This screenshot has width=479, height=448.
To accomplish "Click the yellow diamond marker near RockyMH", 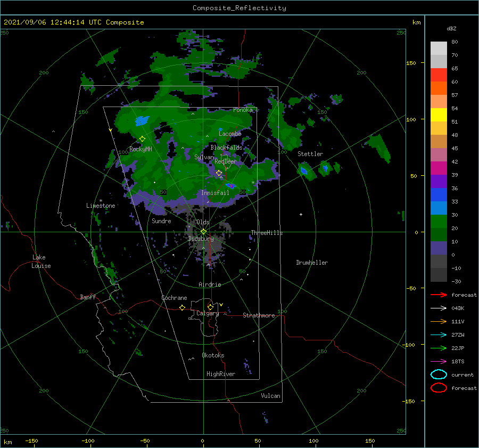I will pyautogui.click(x=142, y=139).
